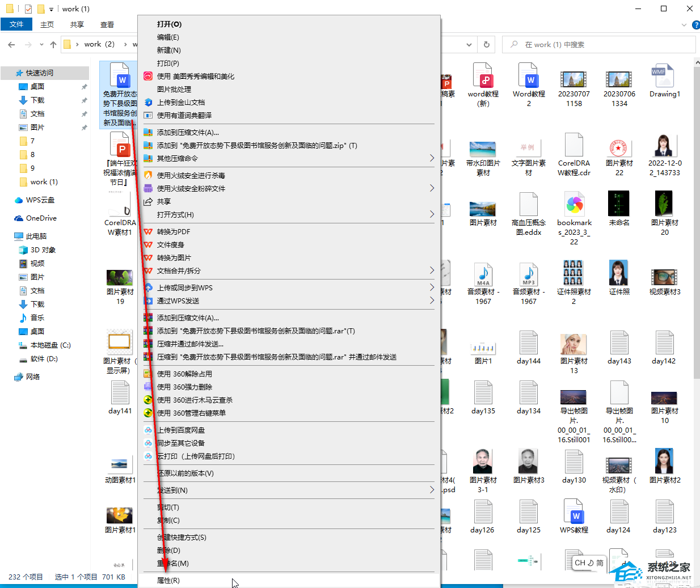Open the 文件 ribbon tab
This screenshot has height=588, width=700.
pos(16,24)
